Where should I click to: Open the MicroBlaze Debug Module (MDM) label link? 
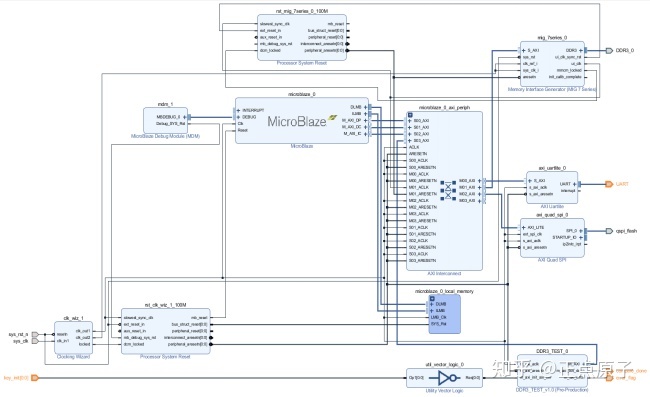(165, 136)
